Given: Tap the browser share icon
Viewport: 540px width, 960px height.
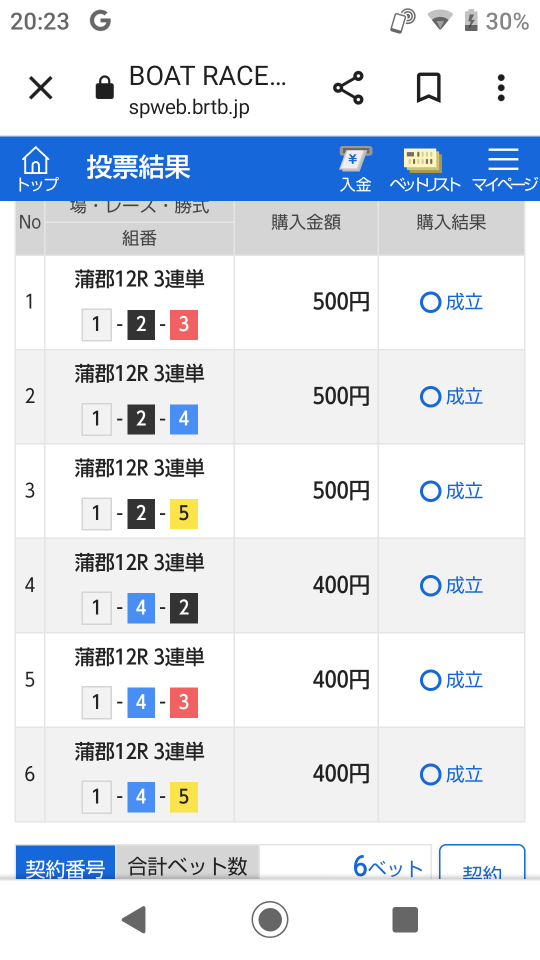Looking at the screenshot, I should tap(348, 88).
